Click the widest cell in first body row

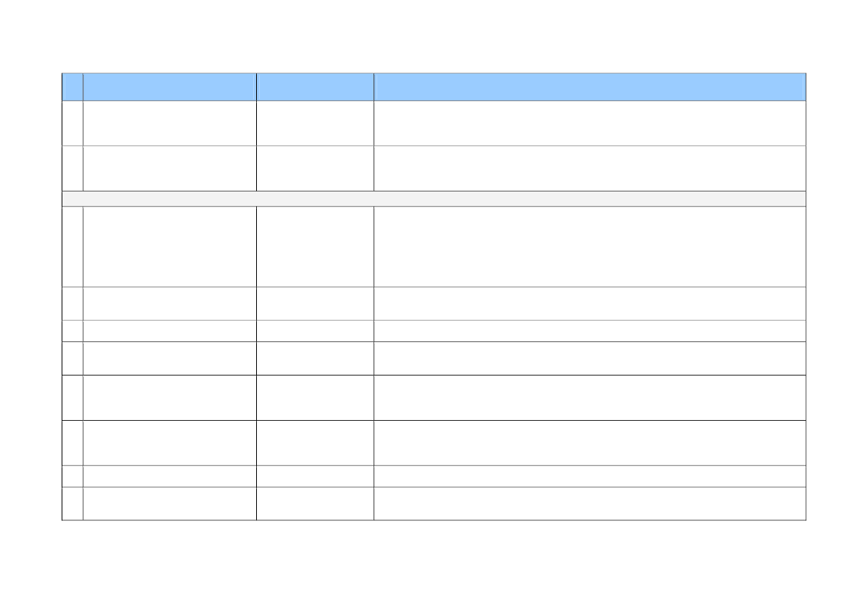coord(590,123)
